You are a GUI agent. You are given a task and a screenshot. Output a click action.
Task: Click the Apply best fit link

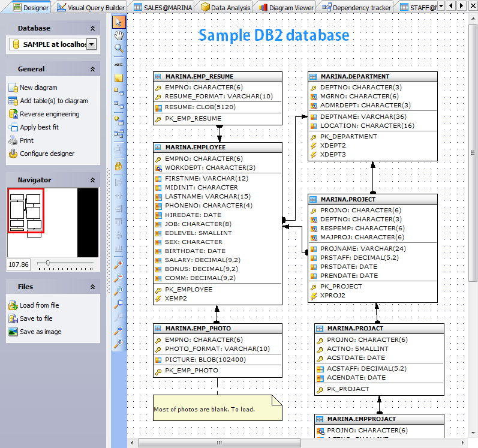pyautogui.click(x=40, y=127)
